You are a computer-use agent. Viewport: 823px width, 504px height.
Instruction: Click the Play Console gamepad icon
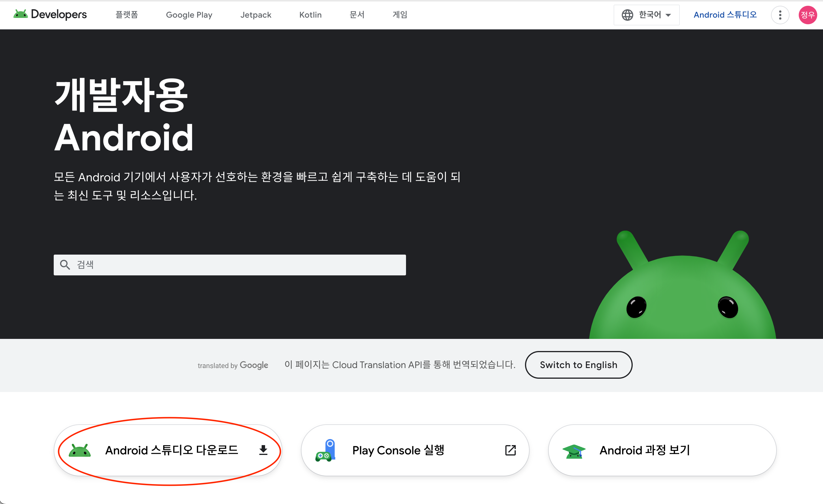[325, 450]
